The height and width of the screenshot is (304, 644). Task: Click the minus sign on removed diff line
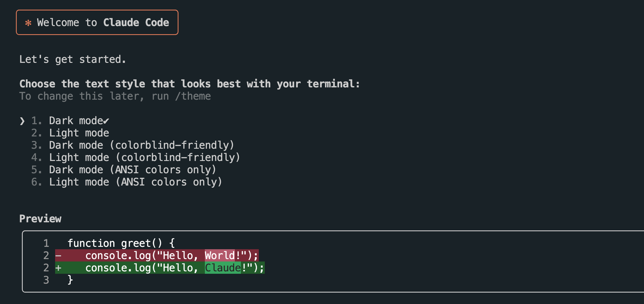(58, 256)
